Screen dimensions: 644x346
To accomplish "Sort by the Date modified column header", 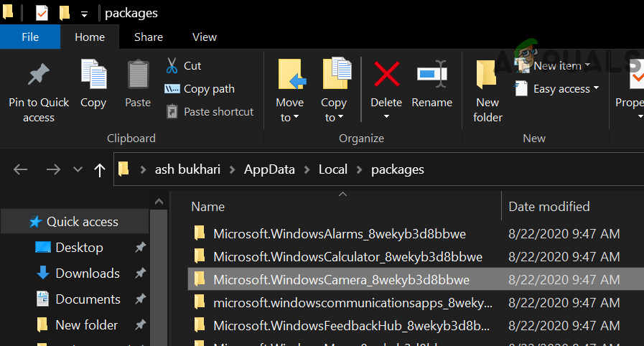I will pos(549,207).
